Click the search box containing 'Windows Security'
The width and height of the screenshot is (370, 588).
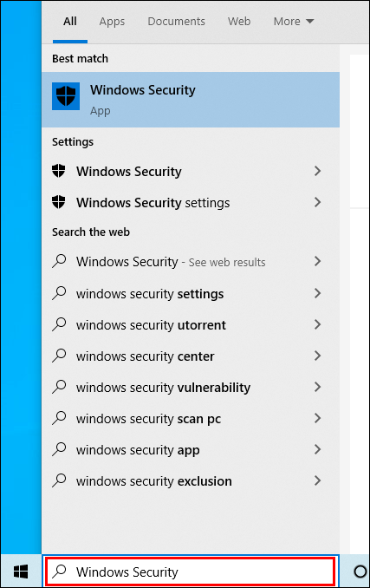(x=190, y=572)
